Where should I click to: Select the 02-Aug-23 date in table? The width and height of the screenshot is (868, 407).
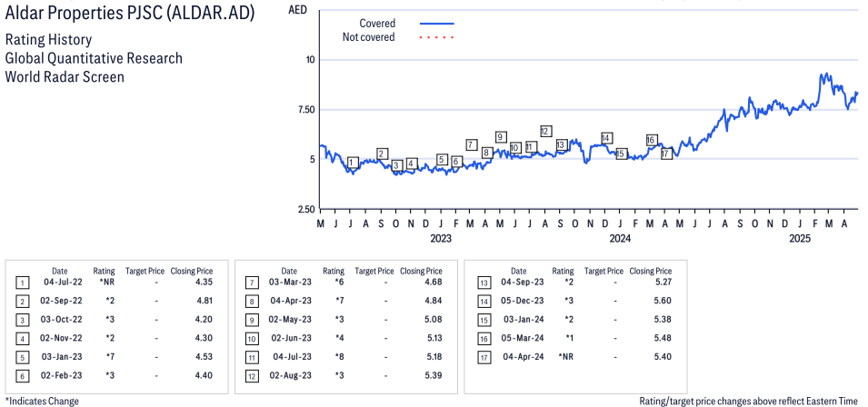tap(292, 375)
